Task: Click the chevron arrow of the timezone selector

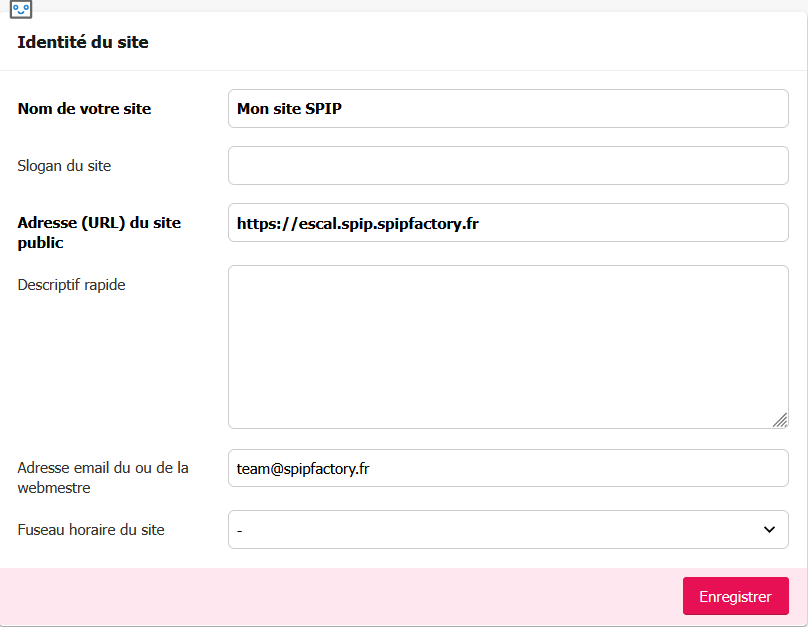Action: coord(769,529)
